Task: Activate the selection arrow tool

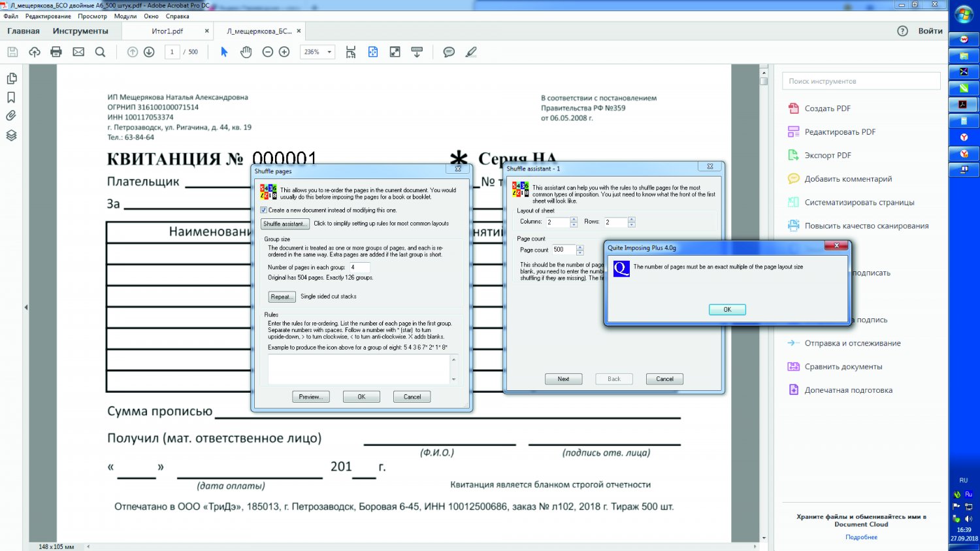Action: (x=224, y=52)
